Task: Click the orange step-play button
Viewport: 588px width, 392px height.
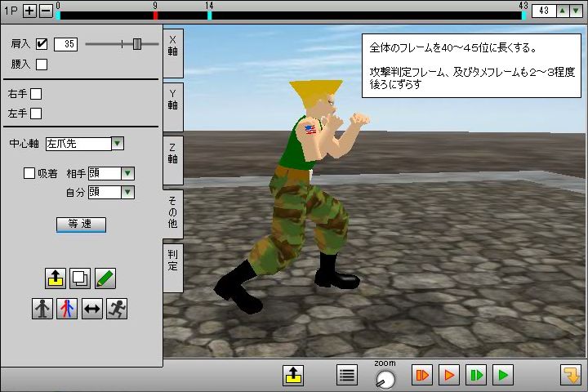Action: point(422,375)
